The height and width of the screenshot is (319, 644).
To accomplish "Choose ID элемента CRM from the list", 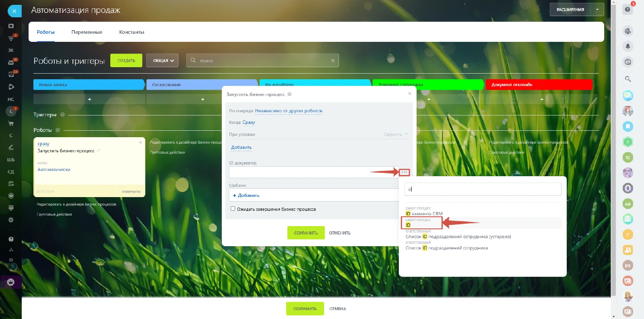I will click(424, 214).
